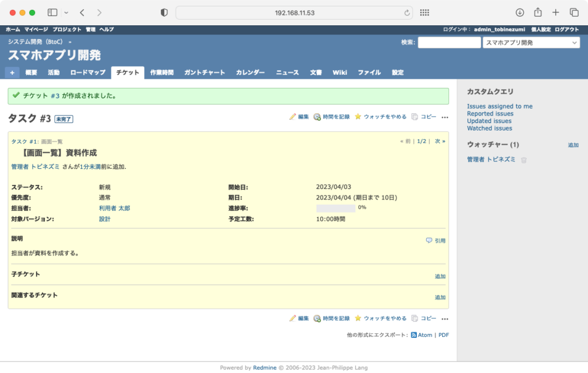Open assignee 利用者 太郎 profile link
The height and width of the screenshot is (373, 588).
tap(114, 208)
